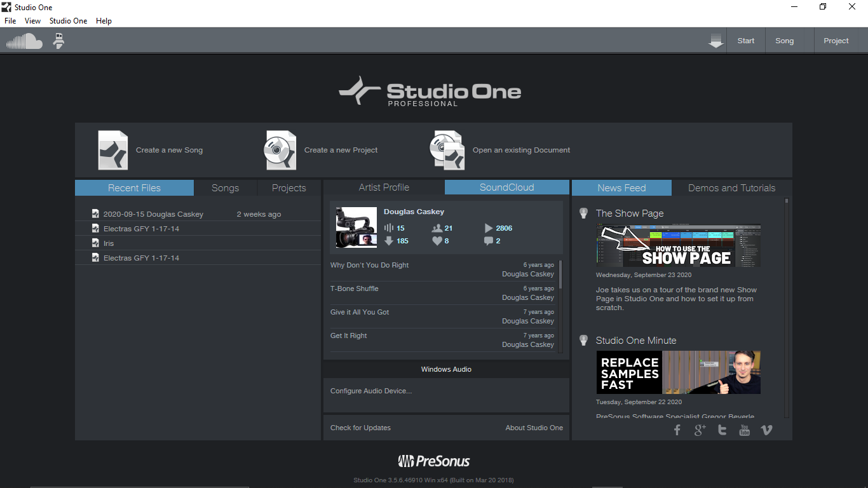The height and width of the screenshot is (488, 868).
Task: Click the SoundCloud cloud icon in toolbar
Action: pos(24,41)
